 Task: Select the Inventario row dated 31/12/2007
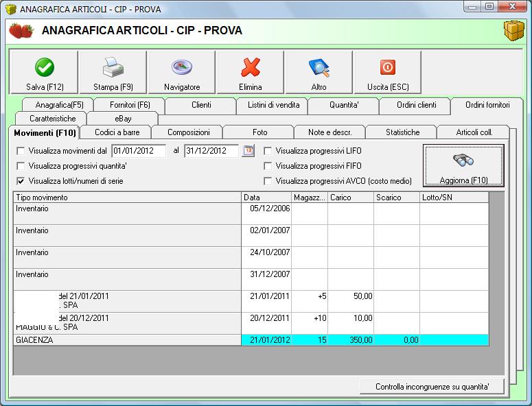[251, 280]
